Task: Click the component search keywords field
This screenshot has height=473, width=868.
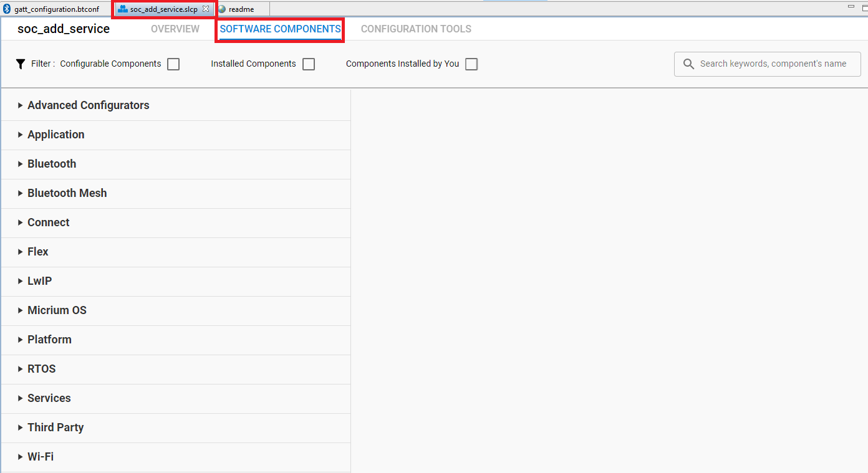Action: [x=768, y=64]
